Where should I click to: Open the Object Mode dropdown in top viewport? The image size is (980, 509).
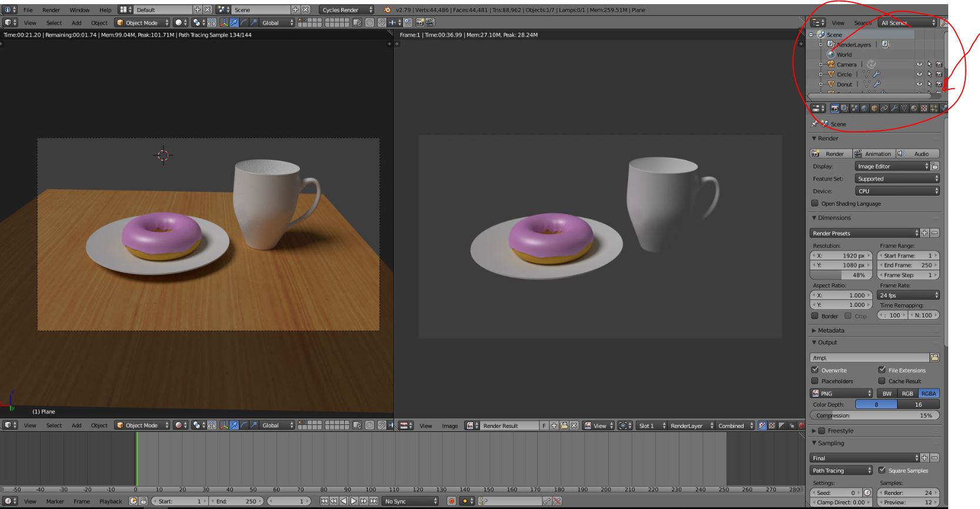click(x=142, y=23)
